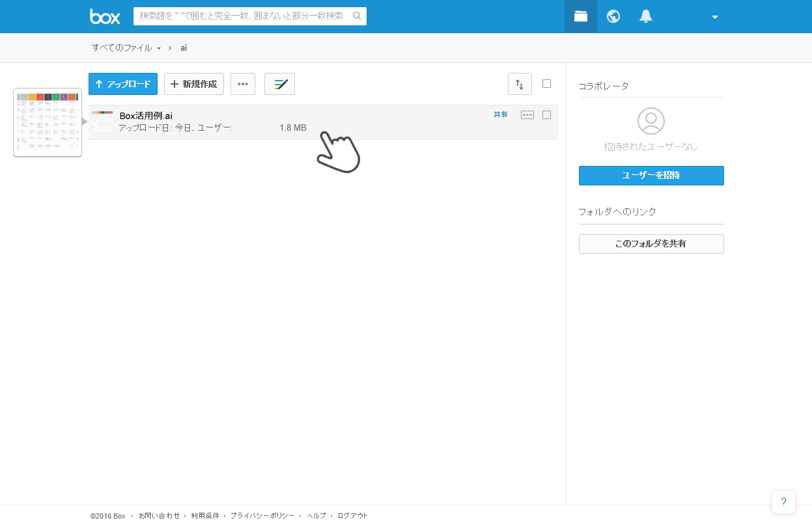Open the notifications bell
Viewport: 812px width, 527px height.
click(646, 16)
